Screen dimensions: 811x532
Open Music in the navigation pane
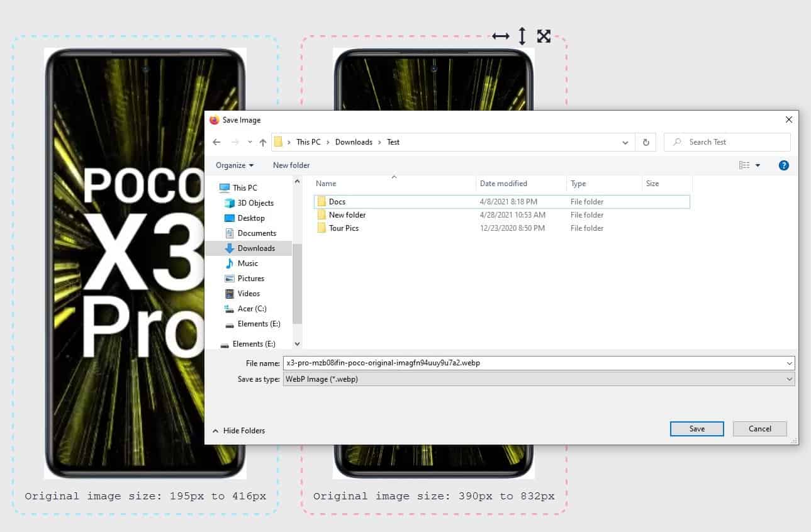pos(248,263)
